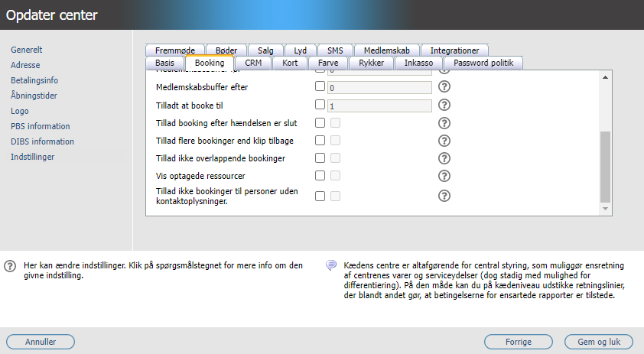Show help for Tillad flere bookinger end klip tilbage

click(444, 141)
